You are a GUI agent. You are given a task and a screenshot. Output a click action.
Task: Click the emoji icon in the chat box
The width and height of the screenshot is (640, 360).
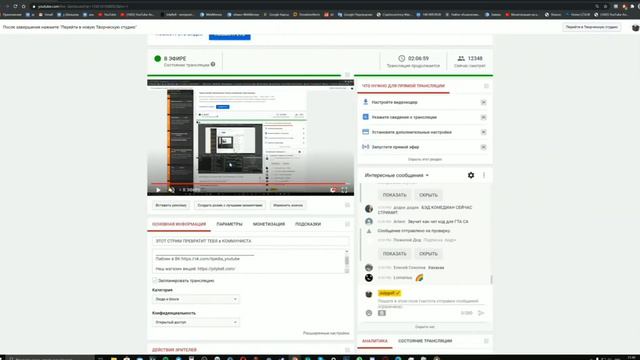click(369, 313)
